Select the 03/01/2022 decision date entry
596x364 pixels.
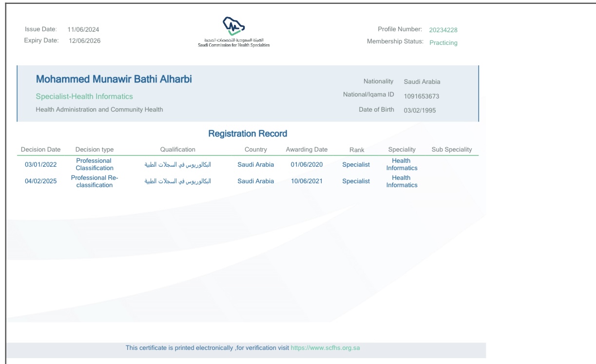pyautogui.click(x=40, y=165)
